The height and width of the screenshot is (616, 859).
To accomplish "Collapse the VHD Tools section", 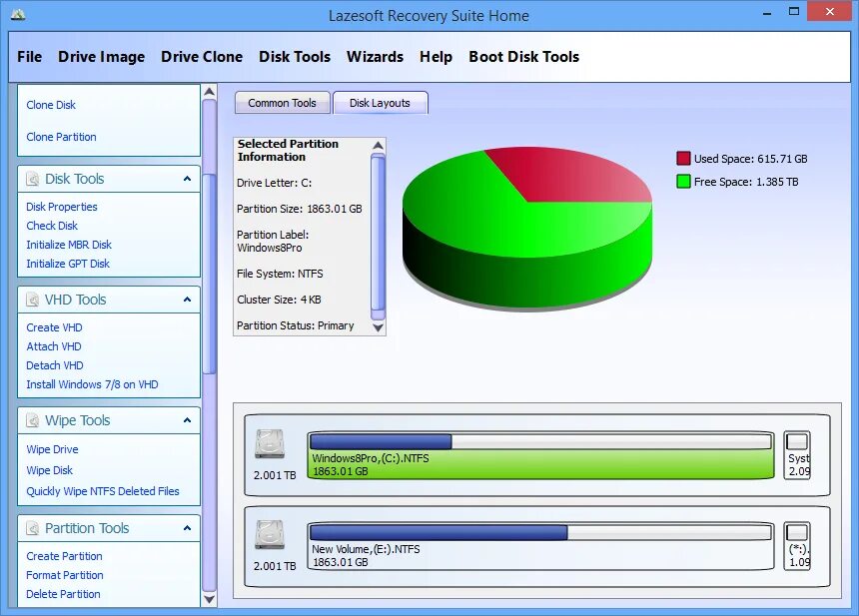I will click(188, 300).
